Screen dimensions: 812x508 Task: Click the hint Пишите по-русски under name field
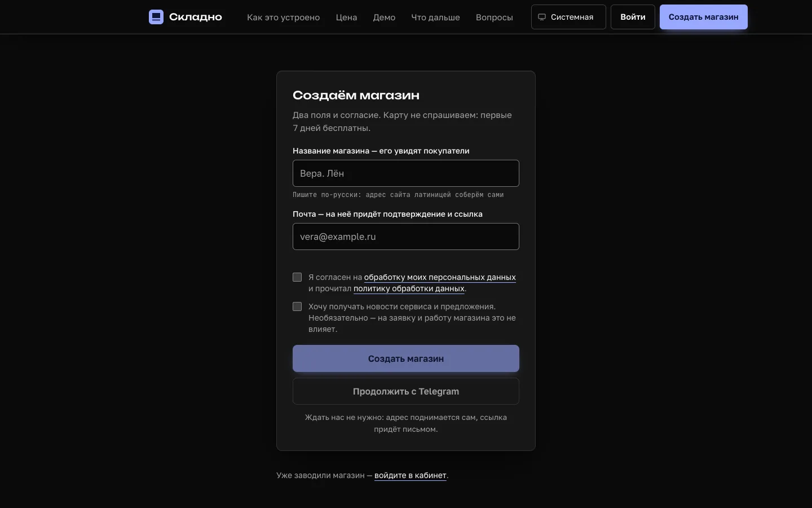coord(398,195)
